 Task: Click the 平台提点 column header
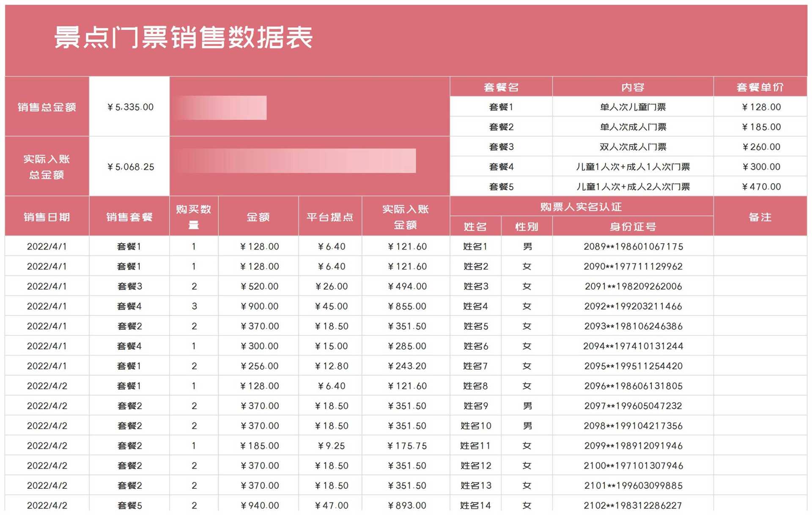pyautogui.click(x=330, y=216)
